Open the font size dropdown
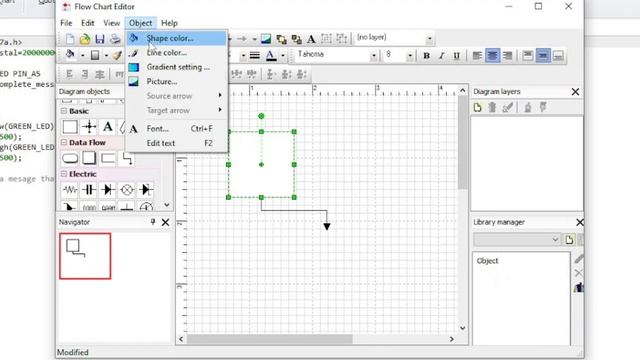Viewport: 640px width, 360px height. tap(410, 56)
